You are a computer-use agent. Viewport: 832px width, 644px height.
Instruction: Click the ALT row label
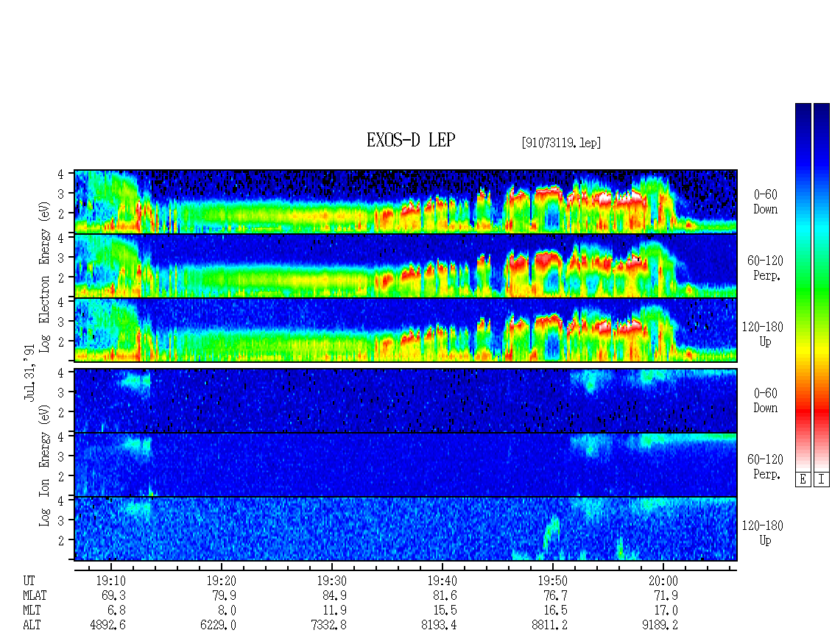[32, 626]
